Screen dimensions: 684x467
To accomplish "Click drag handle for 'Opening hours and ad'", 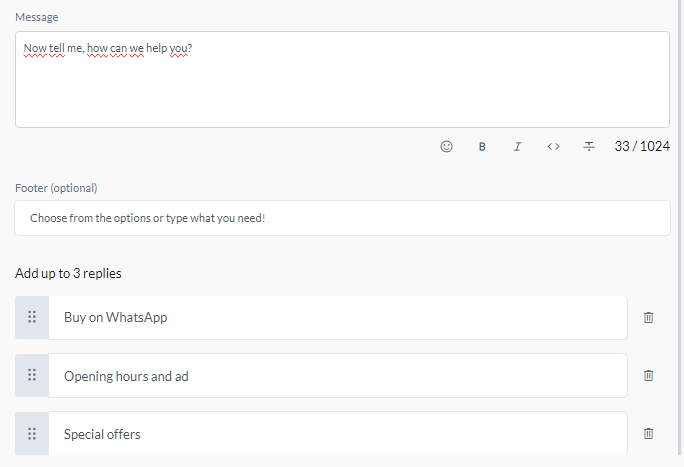I will pos(32,375).
